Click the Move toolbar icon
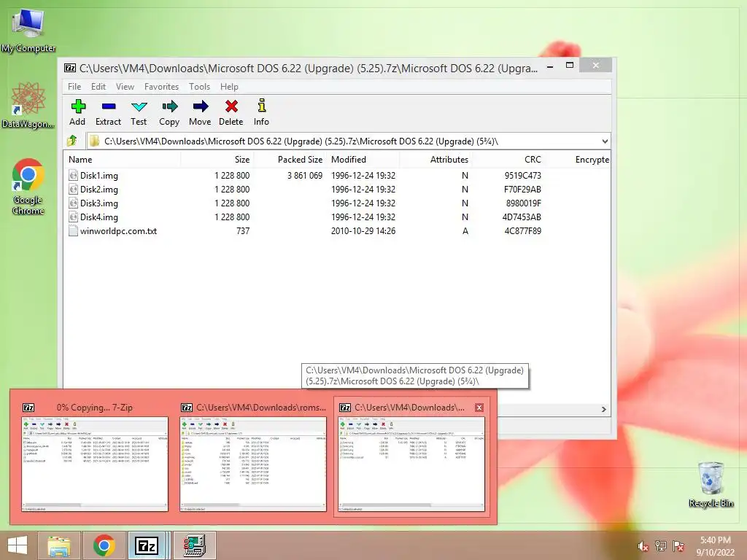The height and width of the screenshot is (560, 747). pyautogui.click(x=200, y=106)
